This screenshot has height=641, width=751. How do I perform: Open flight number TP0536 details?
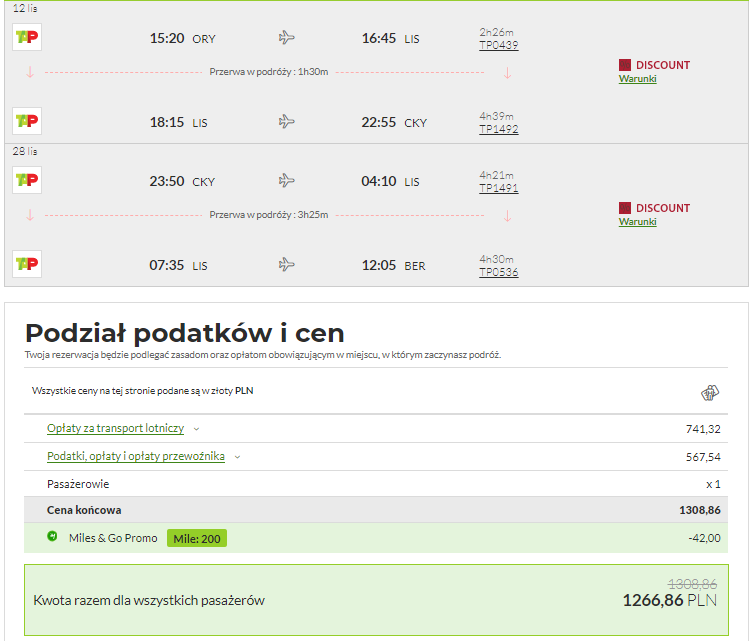point(499,272)
